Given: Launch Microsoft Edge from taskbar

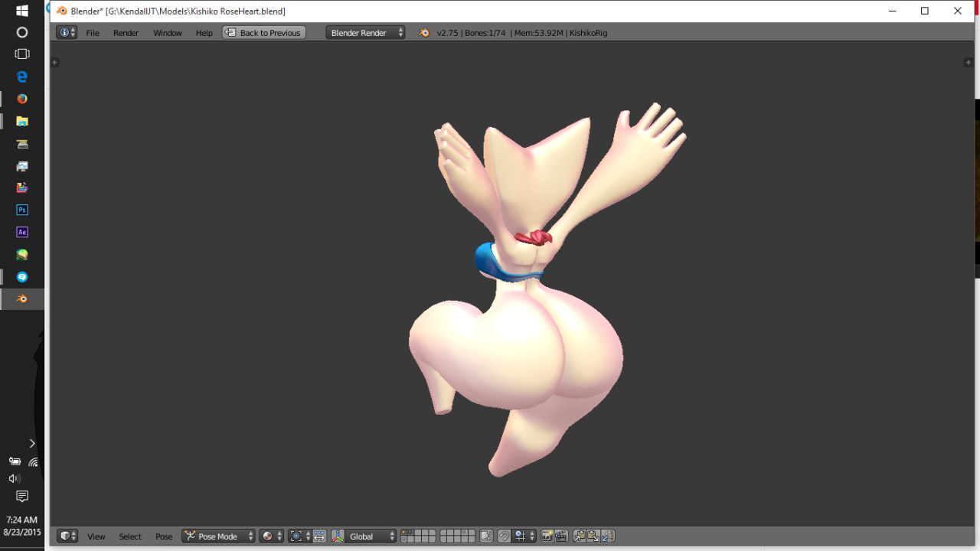Looking at the screenshot, I should tap(22, 77).
